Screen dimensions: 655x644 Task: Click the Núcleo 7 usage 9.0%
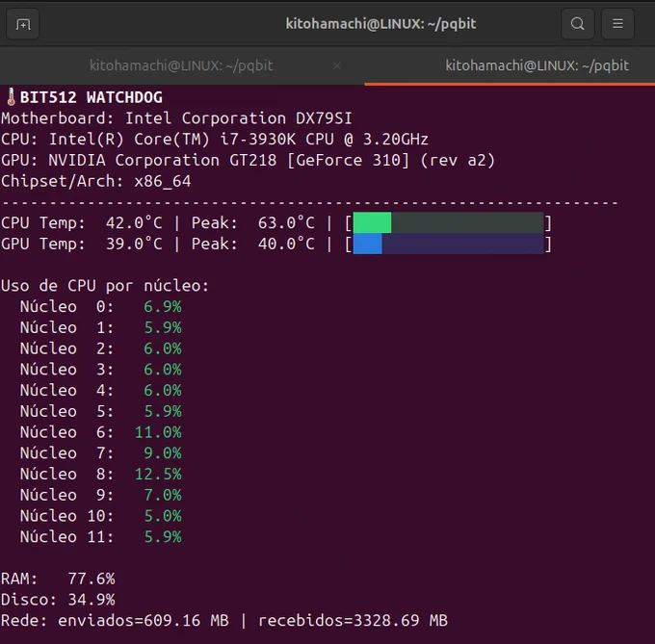(163, 453)
